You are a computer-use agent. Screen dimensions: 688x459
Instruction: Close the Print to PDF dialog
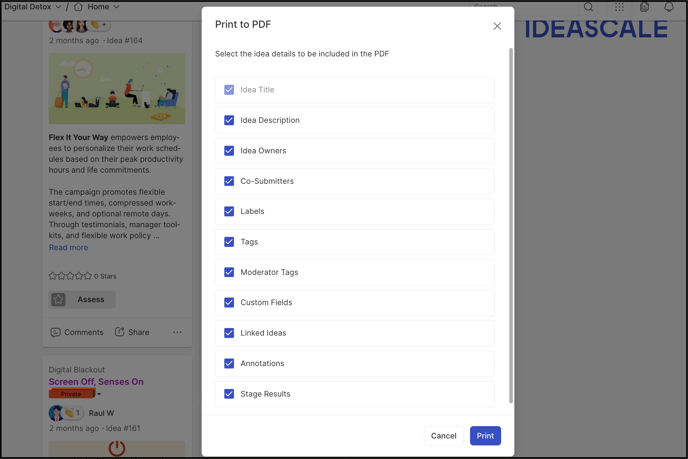point(497,26)
